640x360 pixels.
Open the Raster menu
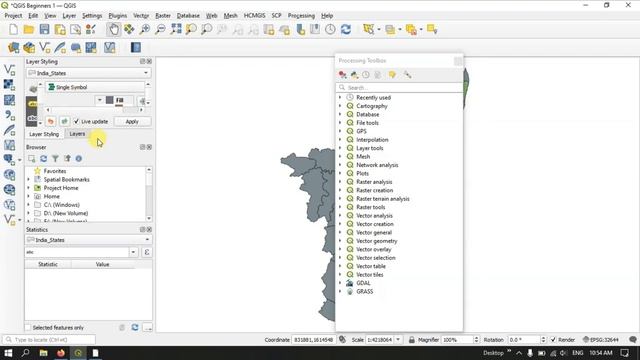163,16
